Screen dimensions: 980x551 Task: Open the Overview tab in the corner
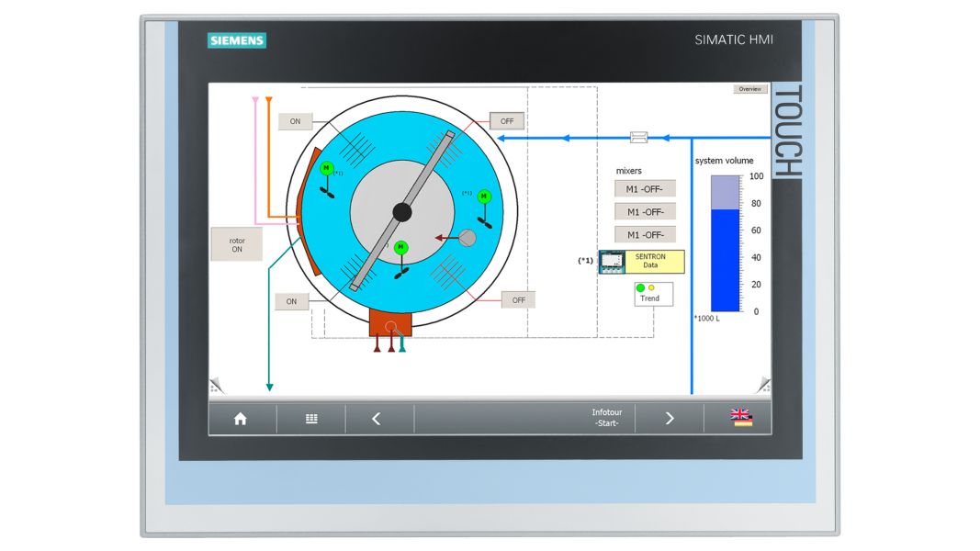(749, 88)
